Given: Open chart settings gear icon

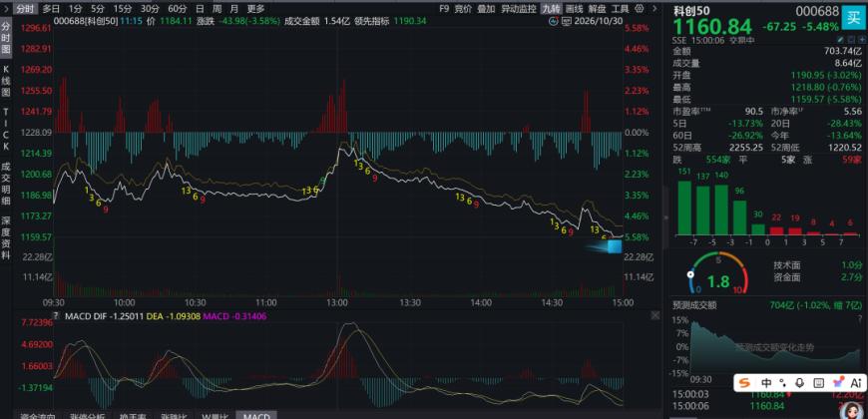Looking at the screenshot, I should coord(640,9).
